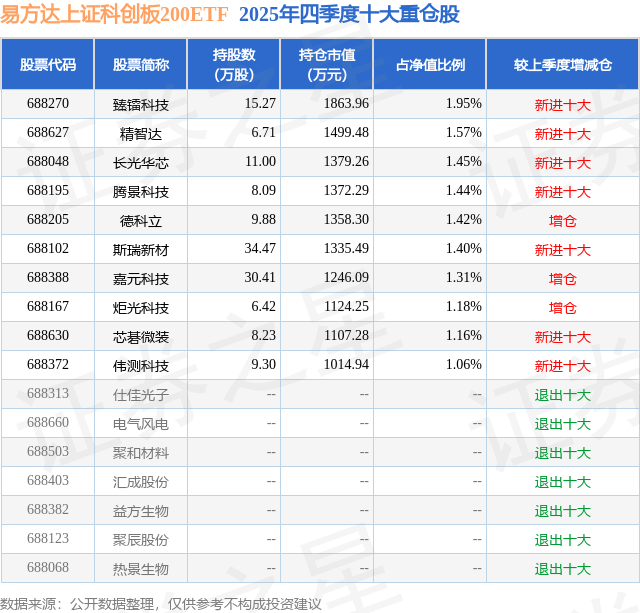The height and width of the screenshot is (613, 640).
Task: Select stock code 688048
Action: (x=48, y=162)
